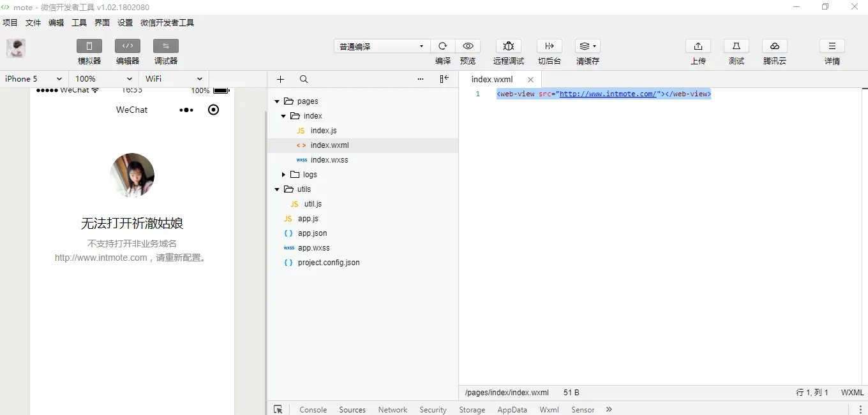Collapse the utils folder
Screen dimensions: 868x415
point(277,189)
